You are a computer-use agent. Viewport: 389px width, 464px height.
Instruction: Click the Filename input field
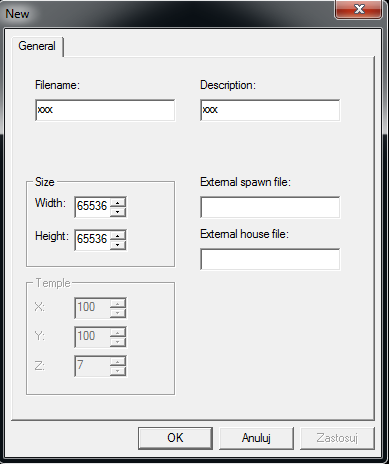105,110
